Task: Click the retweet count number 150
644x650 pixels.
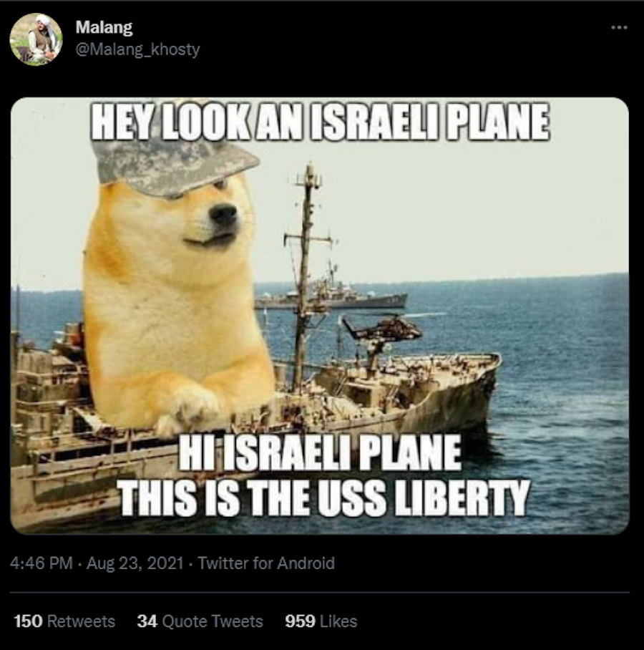Action: 28,621
